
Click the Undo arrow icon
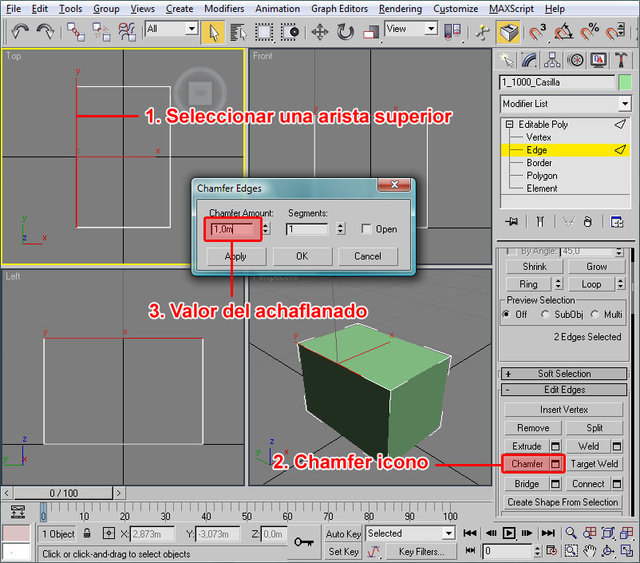(x=20, y=31)
